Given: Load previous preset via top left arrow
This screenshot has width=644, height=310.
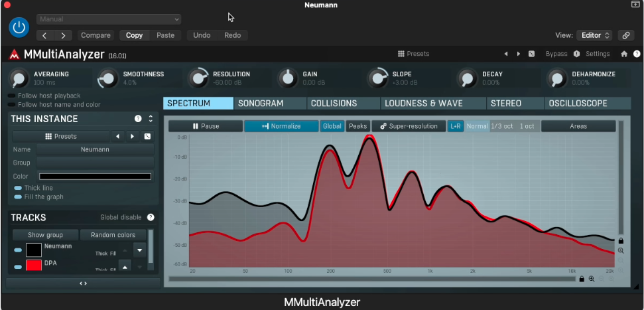Looking at the screenshot, I should (506, 54).
